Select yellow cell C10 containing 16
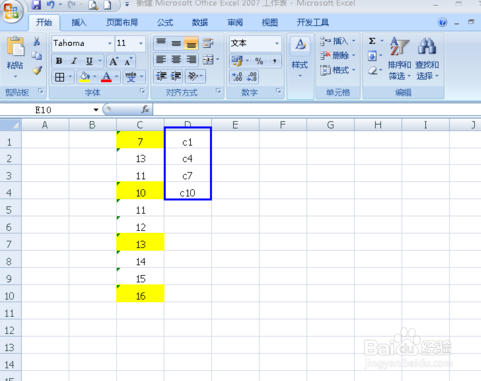 (x=140, y=294)
